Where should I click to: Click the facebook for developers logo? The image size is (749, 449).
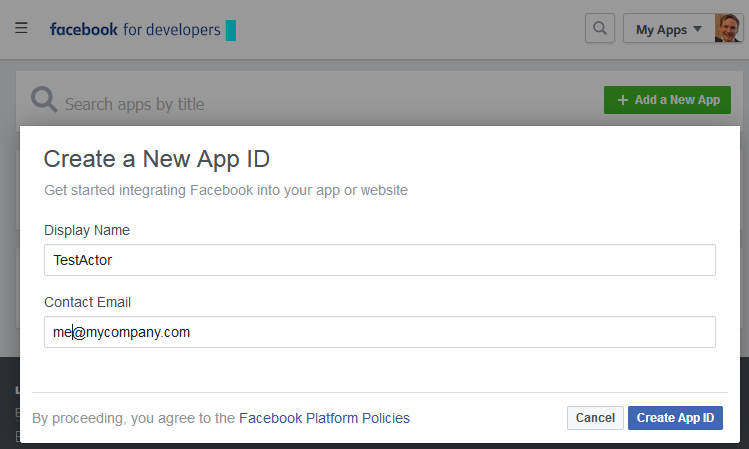(x=135, y=30)
